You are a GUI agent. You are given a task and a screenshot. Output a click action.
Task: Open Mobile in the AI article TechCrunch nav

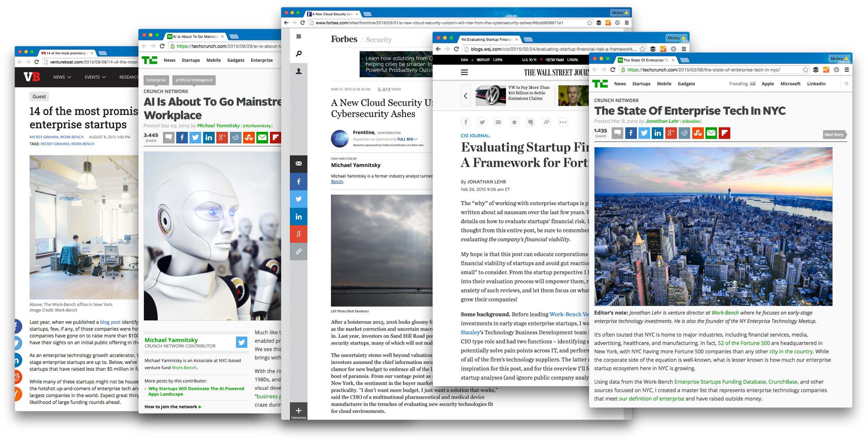point(213,60)
